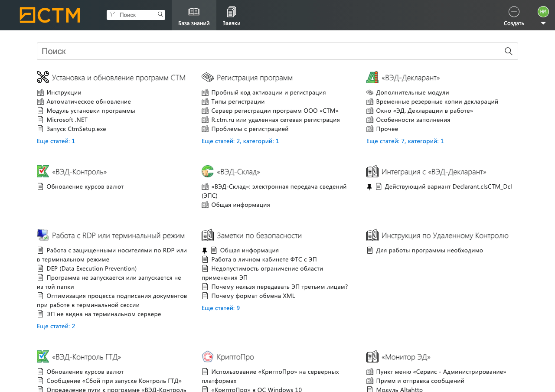Open Сообщение «Сбой при запуске Контроль ГТД»

tap(114, 381)
